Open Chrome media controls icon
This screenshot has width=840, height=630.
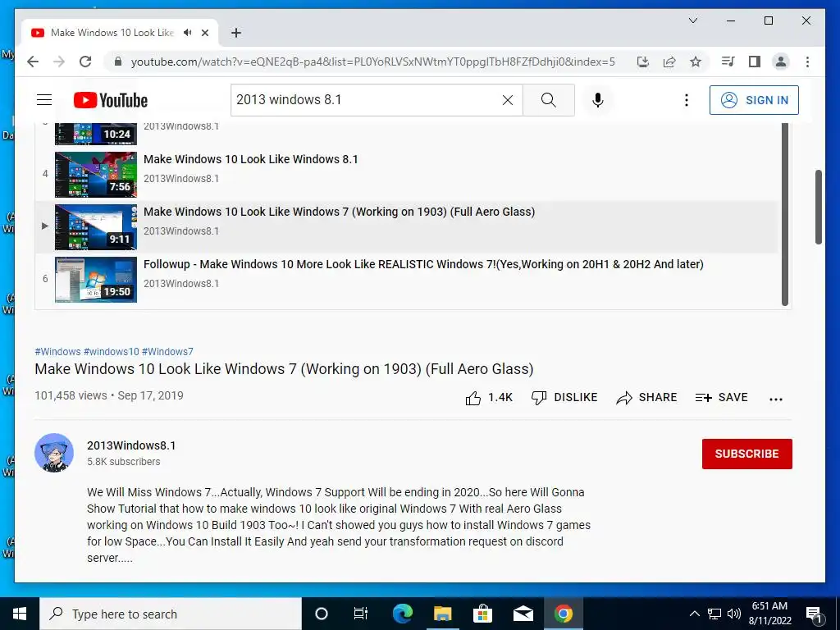coord(728,62)
